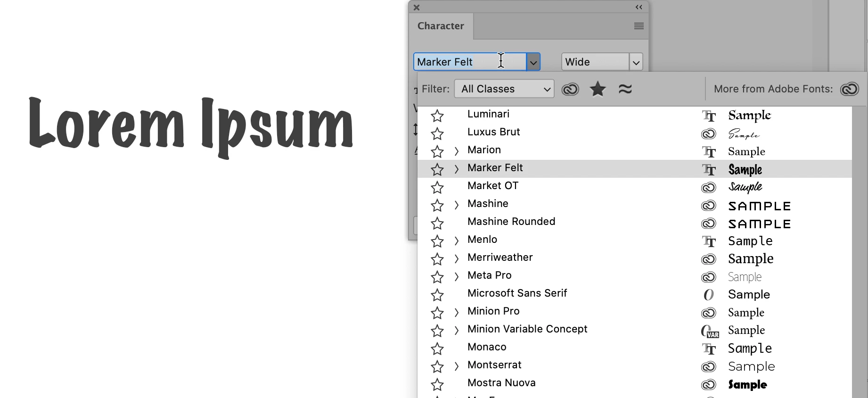
Task: Expand the Meta Pro font family
Action: (456, 277)
